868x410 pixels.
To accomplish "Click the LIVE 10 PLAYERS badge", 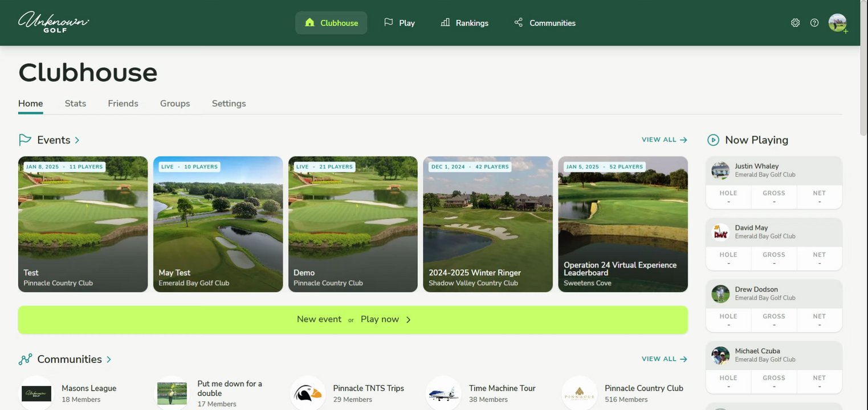I will click(189, 167).
